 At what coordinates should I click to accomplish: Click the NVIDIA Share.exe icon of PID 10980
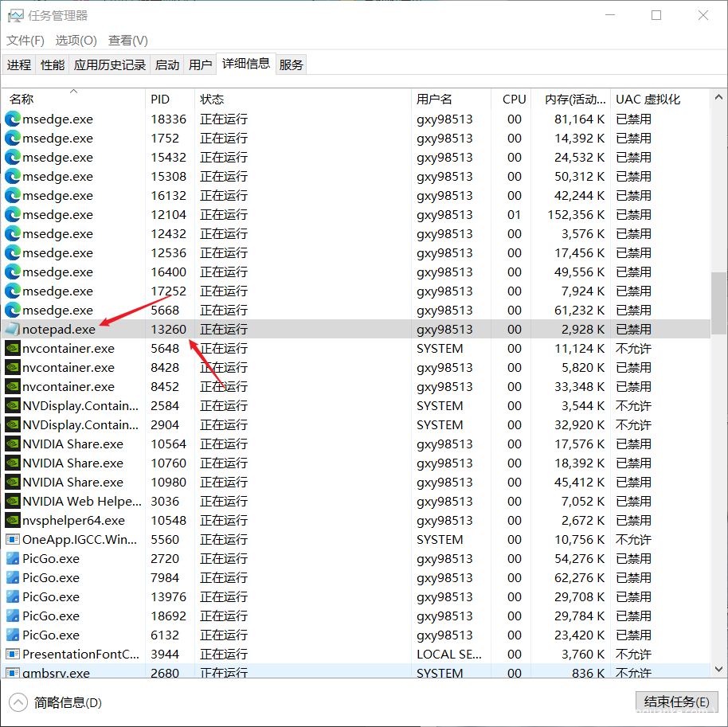point(13,482)
